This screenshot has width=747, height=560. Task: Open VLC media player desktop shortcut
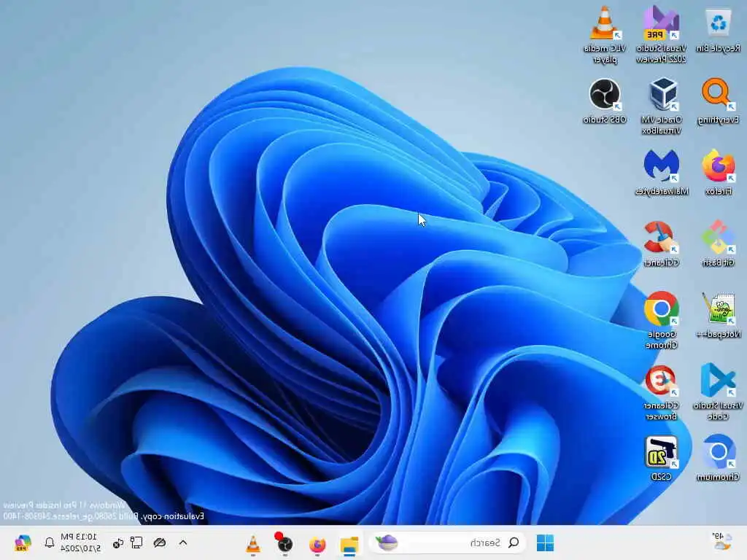coord(604,35)
